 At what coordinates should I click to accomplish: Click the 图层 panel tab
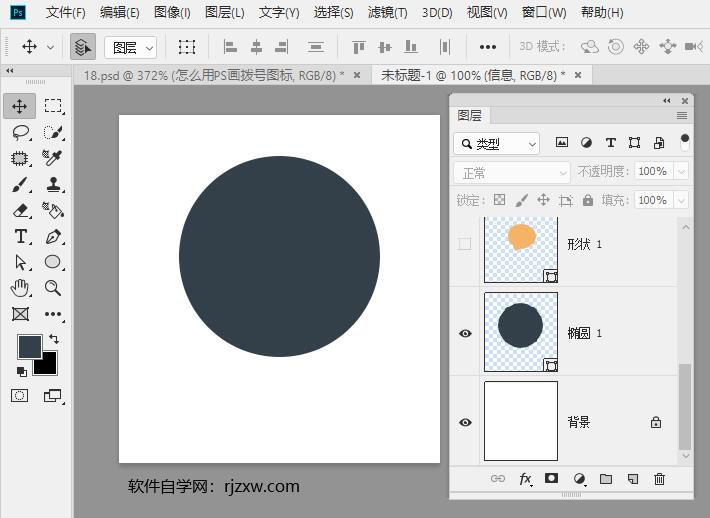click(x=469, y=116)
